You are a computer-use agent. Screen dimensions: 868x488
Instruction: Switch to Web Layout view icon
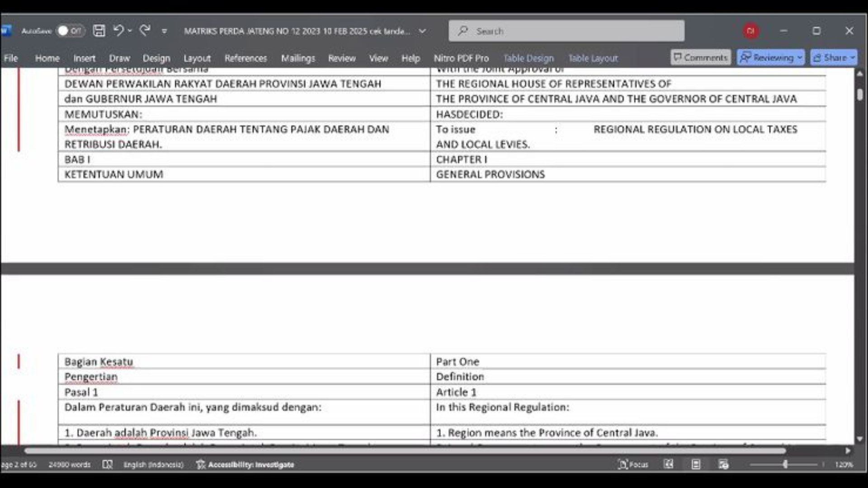click(x=723, y=465)
